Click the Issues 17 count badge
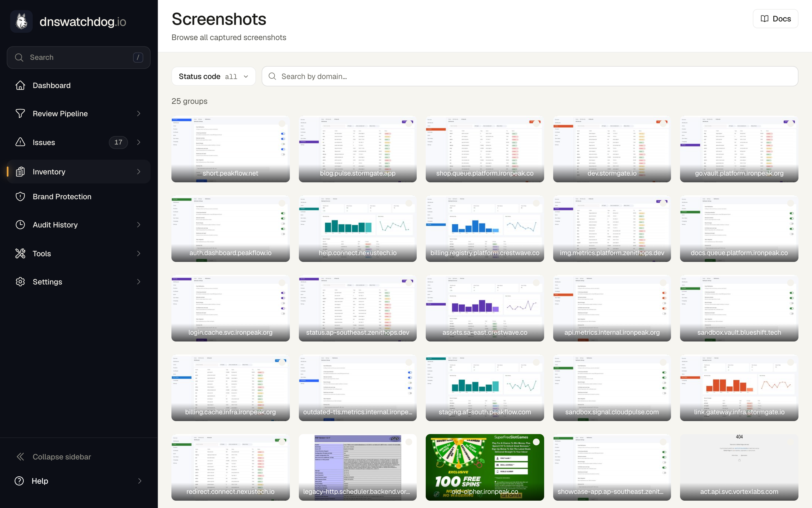The width and height of the screenshot is (812, 508). (x=118, y=142)
